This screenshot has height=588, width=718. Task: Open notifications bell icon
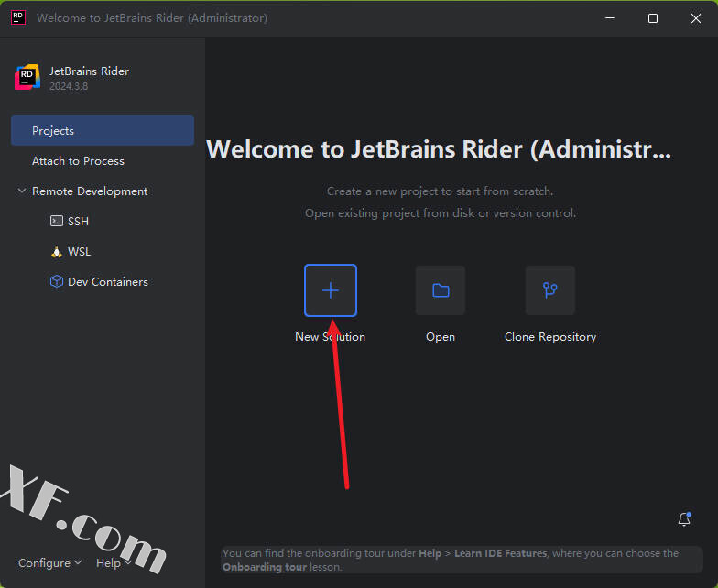684,518
